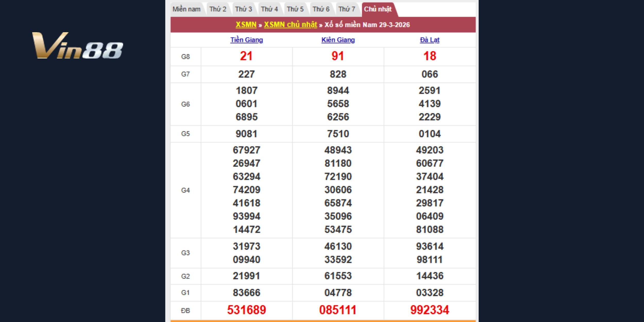Open the Tiền Giang province link
This screenshot has height=322, width=644.
pos(247,40)
